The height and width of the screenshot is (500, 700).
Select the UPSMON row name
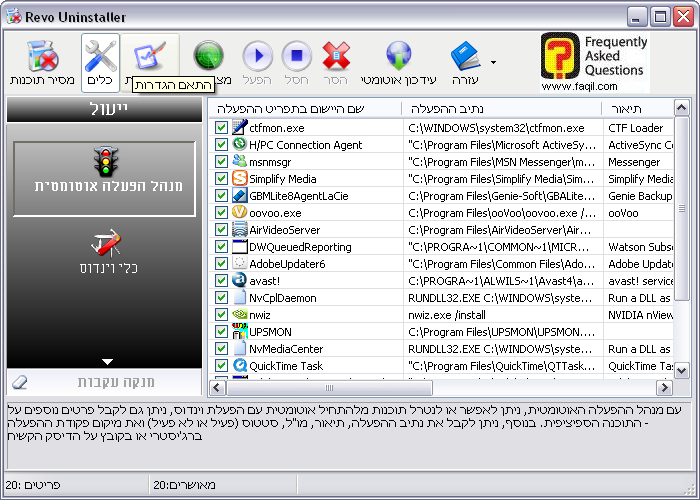271,332
